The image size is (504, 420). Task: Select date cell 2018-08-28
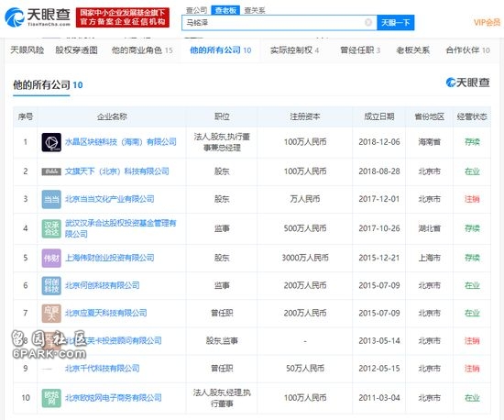[379, 171]
